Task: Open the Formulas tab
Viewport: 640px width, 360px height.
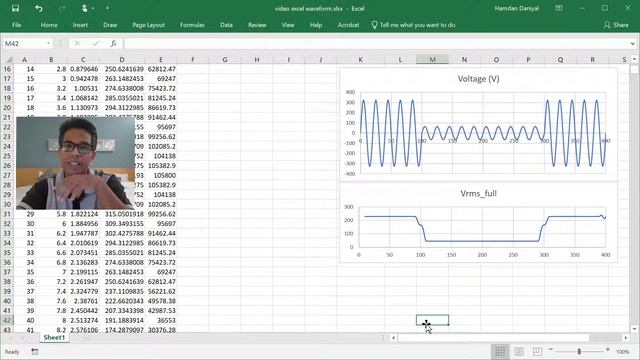Action: (x=192, y=25)
